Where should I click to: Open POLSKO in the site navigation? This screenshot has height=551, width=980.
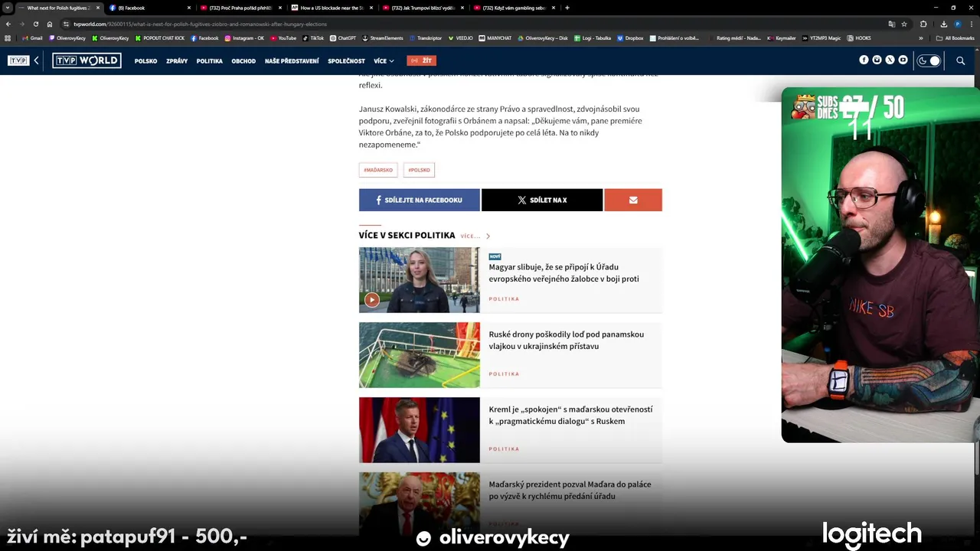point(146,60)
